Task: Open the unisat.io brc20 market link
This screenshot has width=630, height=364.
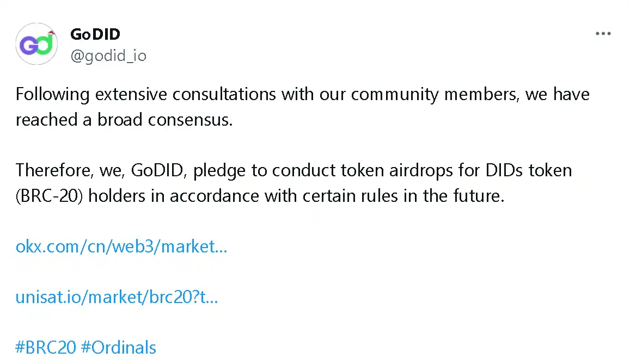Action: pos(117,297)
